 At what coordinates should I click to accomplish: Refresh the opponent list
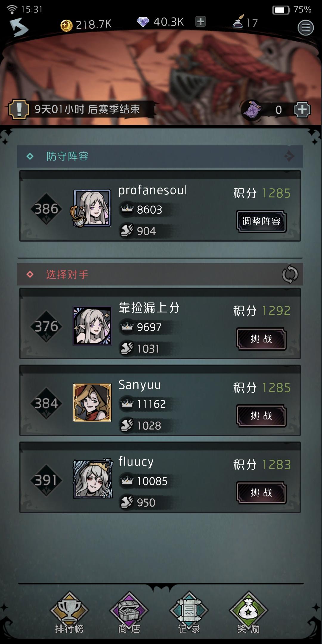pos(290,274)
